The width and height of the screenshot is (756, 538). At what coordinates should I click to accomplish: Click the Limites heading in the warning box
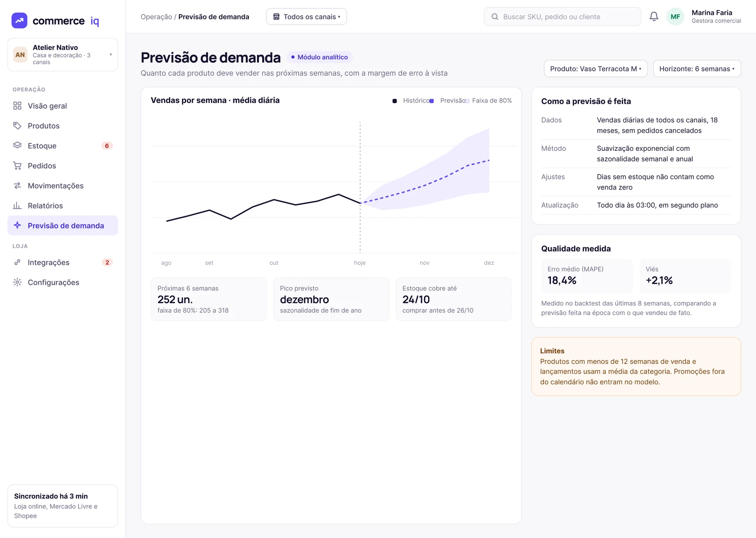(x=552, y=351)
